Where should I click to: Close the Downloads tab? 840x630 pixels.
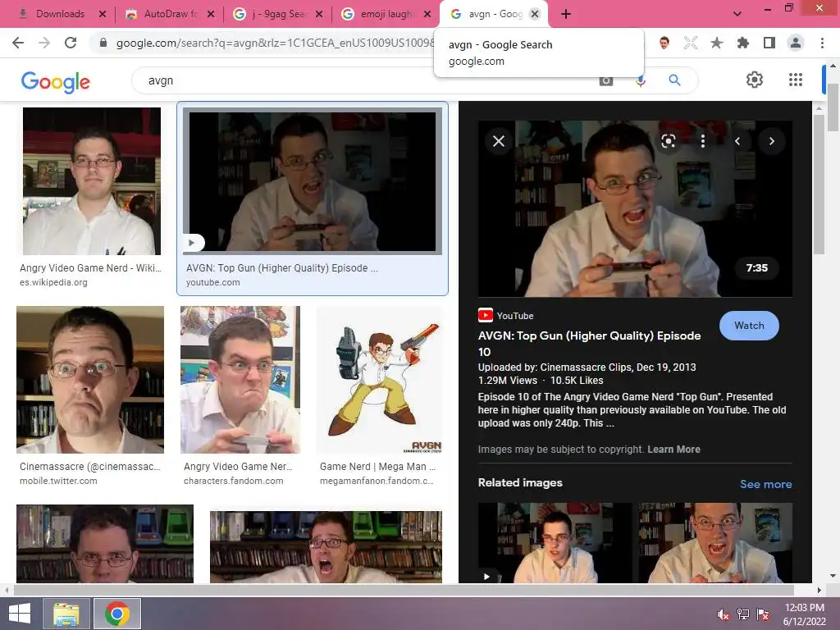[103, 14]
